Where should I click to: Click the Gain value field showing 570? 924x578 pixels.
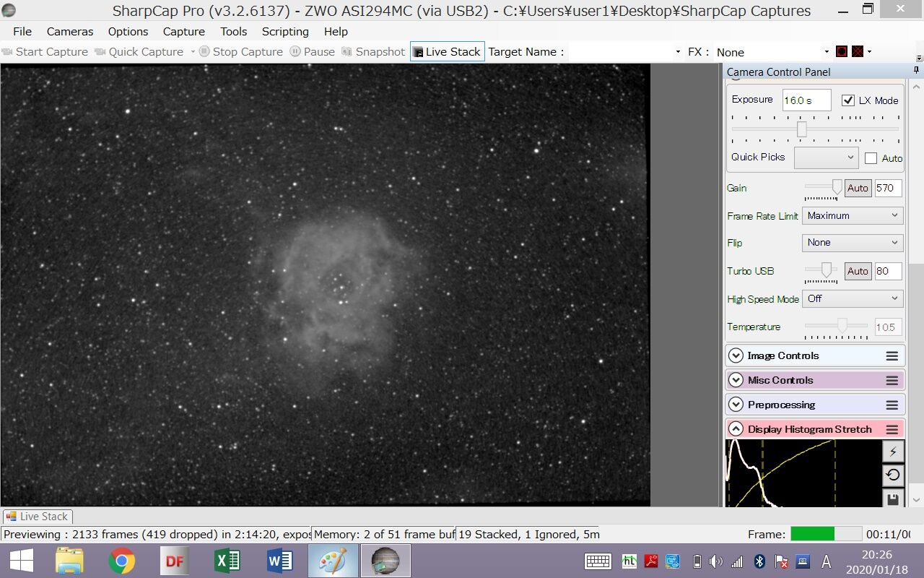(x=888, y=188)
